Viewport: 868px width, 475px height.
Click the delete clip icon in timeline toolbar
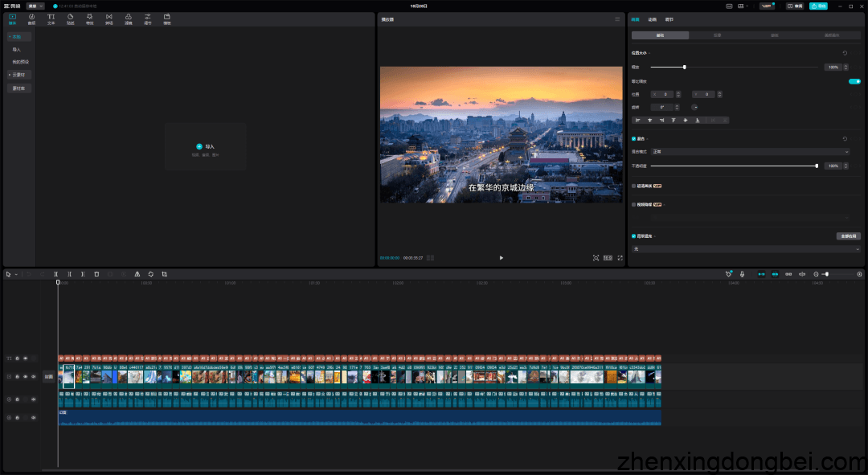tap(96, 274)
